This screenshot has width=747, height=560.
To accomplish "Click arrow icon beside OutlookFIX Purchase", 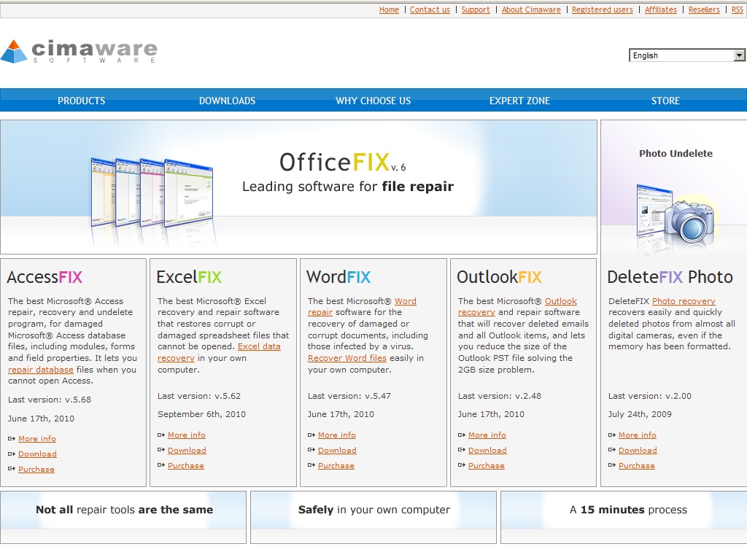I will (462, 465).
